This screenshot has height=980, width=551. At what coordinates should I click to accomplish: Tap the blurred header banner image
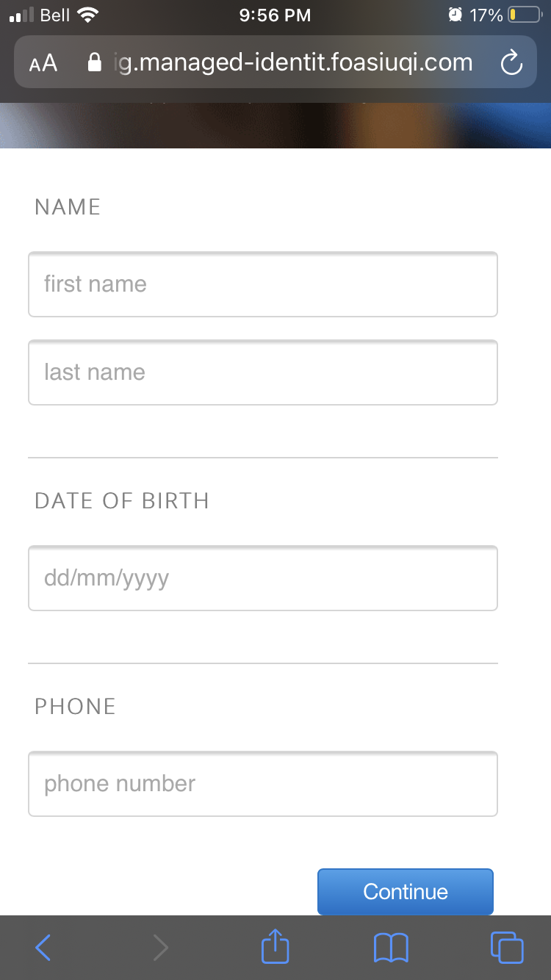point(275,125)
